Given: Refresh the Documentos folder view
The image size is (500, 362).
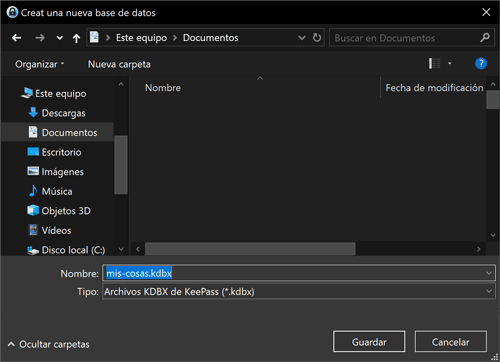Looking at the screenshot, I should pyautogui.click(x=317, y=38).
